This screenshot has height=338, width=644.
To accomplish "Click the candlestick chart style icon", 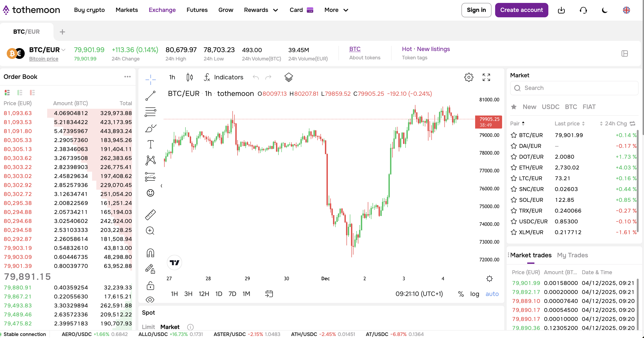I will pyautogui.click(x=190, y=77).
